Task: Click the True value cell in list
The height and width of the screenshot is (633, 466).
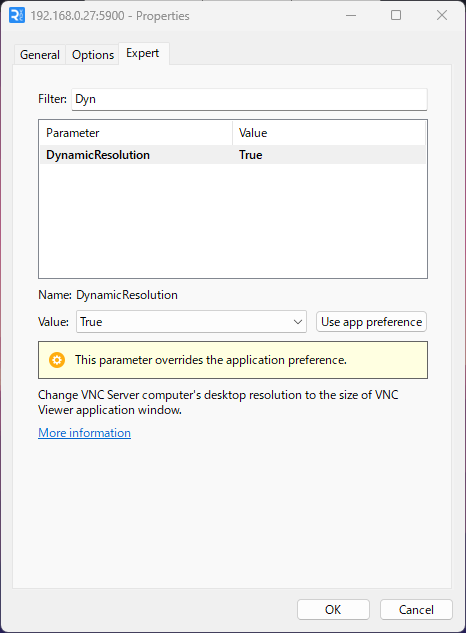Action: 250,155
